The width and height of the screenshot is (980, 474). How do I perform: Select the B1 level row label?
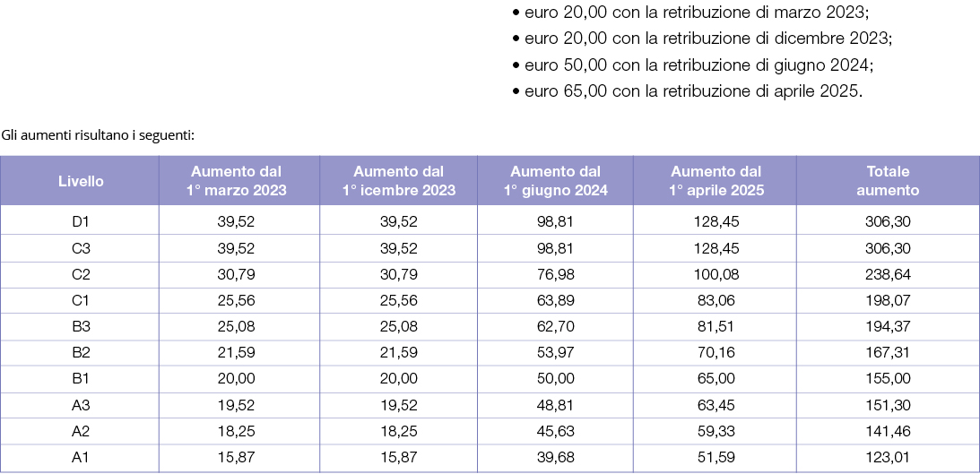point(81,378)
